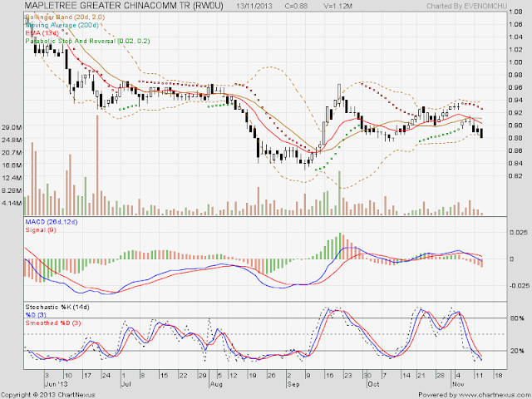Click the 12.4M volume axis label

[12, 178]
